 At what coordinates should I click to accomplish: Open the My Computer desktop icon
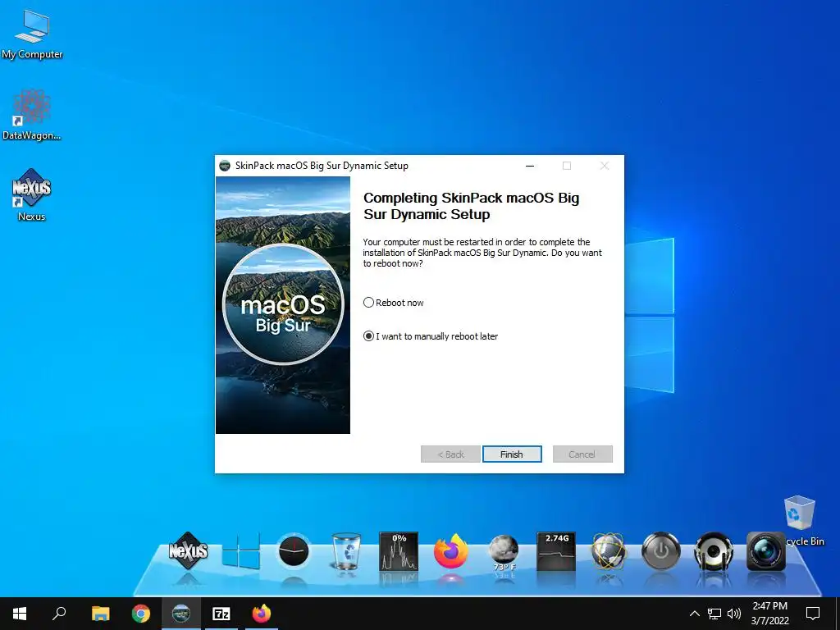click(x=32, y=34)
